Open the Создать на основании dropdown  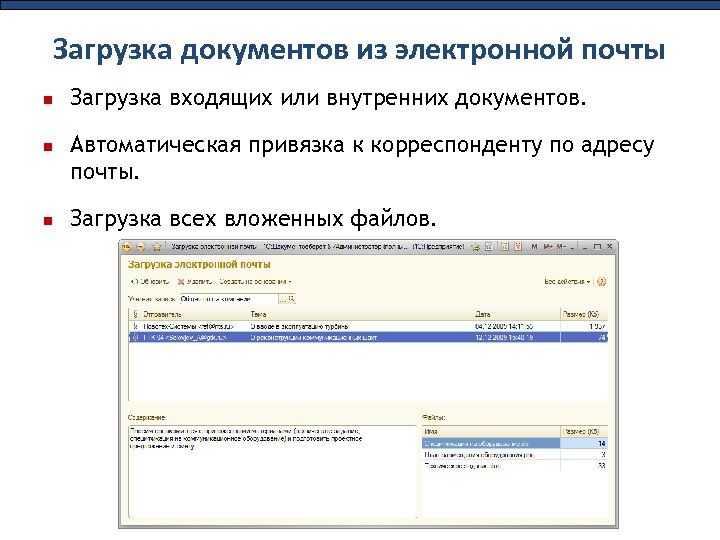click(x=255, y=281)
